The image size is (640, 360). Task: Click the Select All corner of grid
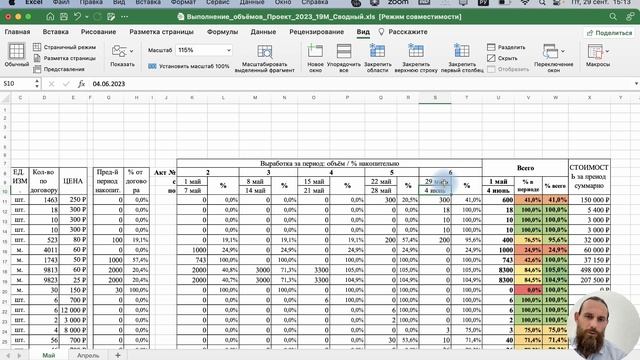point(5,98)
